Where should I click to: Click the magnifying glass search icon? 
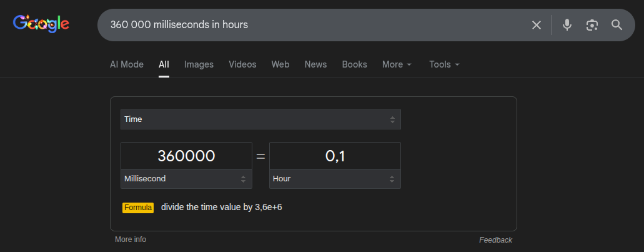click(617, 25)
